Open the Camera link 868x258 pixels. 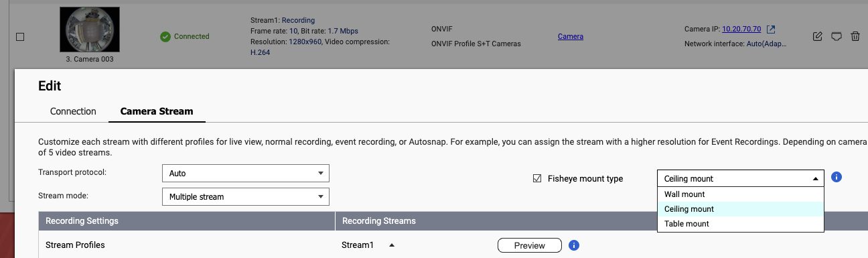(571, 36)
